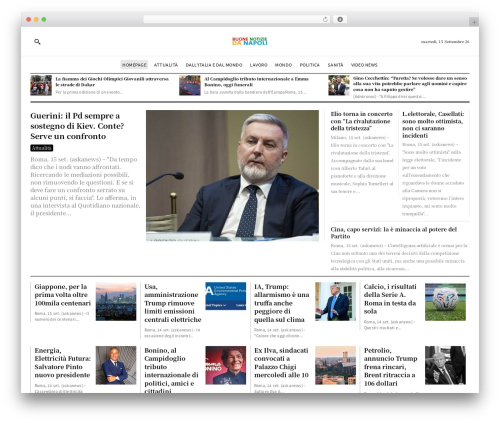Open Ex Ilva sindacati convocati headline

coord(281,363)
